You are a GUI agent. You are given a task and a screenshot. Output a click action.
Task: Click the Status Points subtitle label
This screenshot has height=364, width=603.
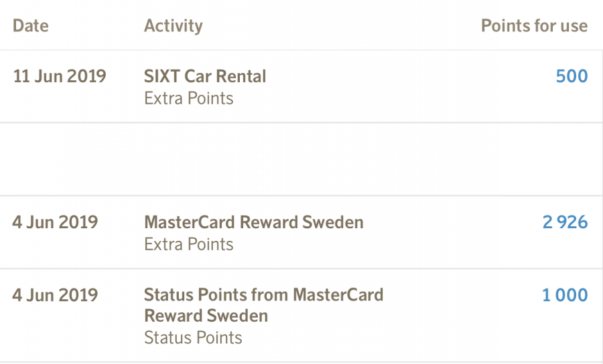pos(193,337)
